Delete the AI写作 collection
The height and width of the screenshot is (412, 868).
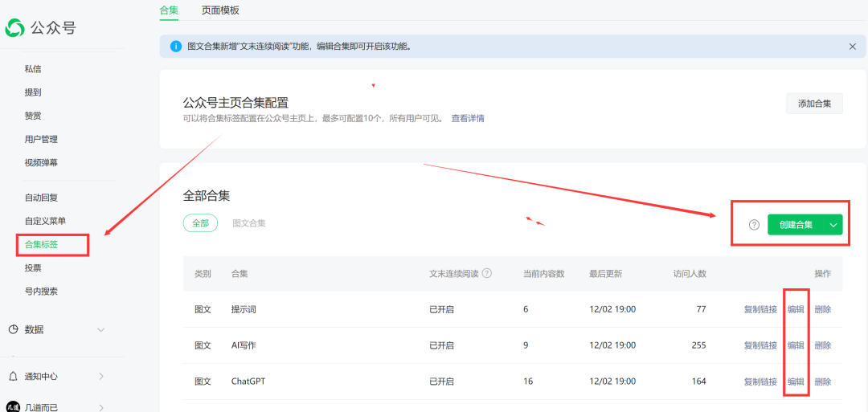823,345
